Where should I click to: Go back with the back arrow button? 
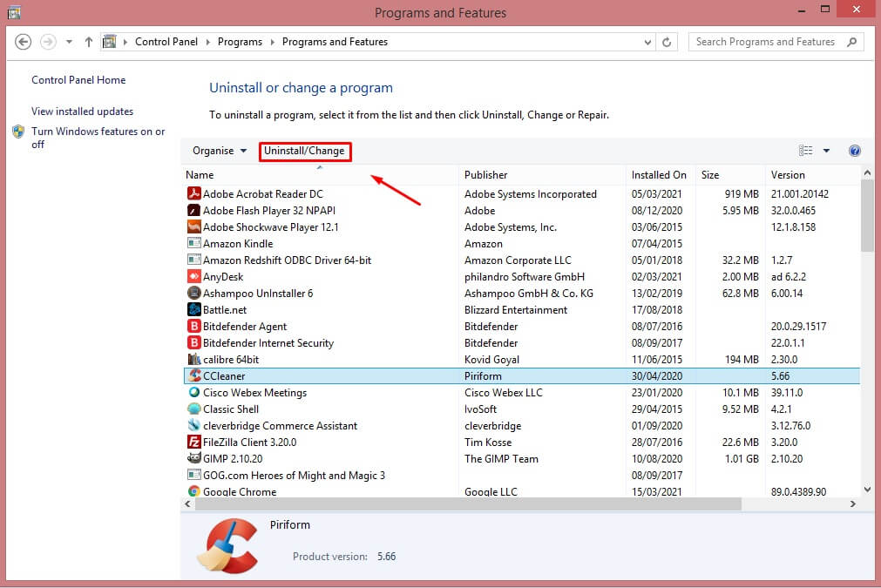click(x=23, y=42)
